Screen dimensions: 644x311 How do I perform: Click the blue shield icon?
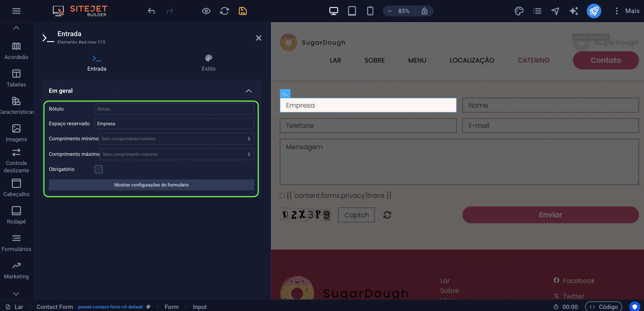coord(635,306)
